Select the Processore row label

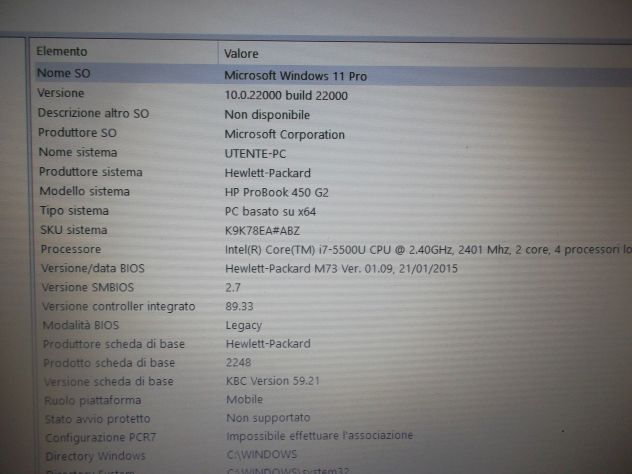click(x=71, y=249)
